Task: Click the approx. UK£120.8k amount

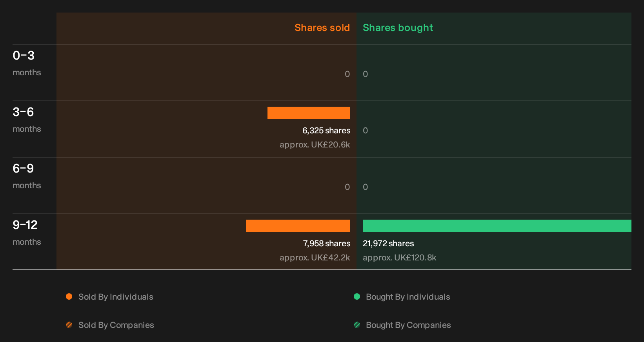Action: coord(399,258)
